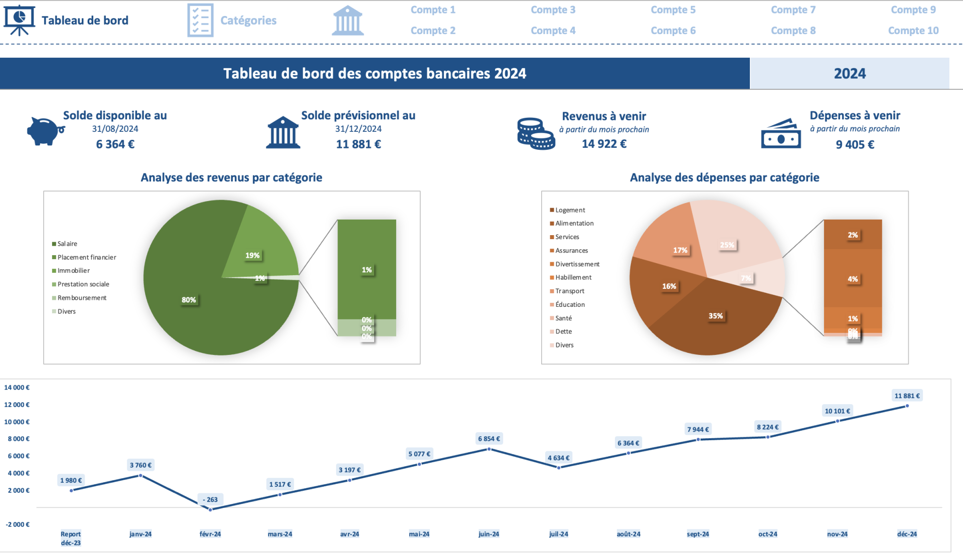Image resolution: width=963 pixels, height=560 pixels.
Task: Click the pie chart icon inside the presentation board
Action: (19, 17)
